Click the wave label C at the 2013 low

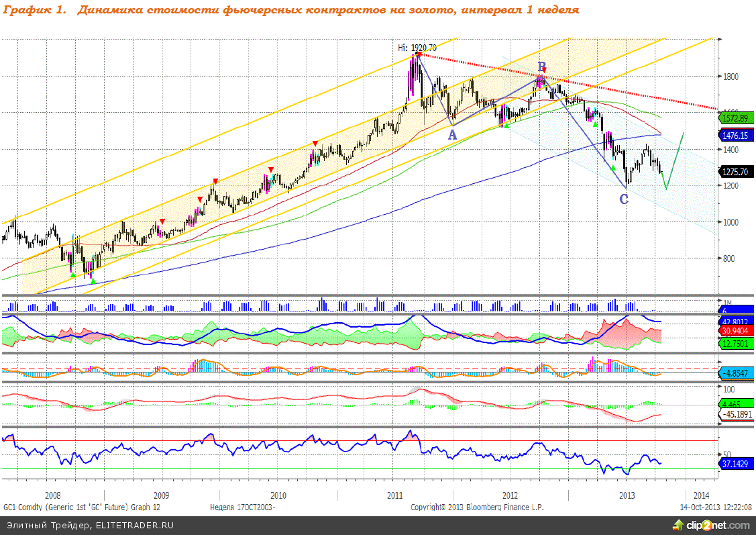point(624,199)
